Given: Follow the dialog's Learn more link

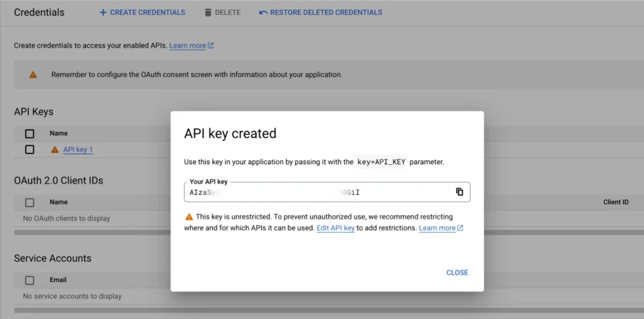Looking at the screenshot, I should [436, 228].
